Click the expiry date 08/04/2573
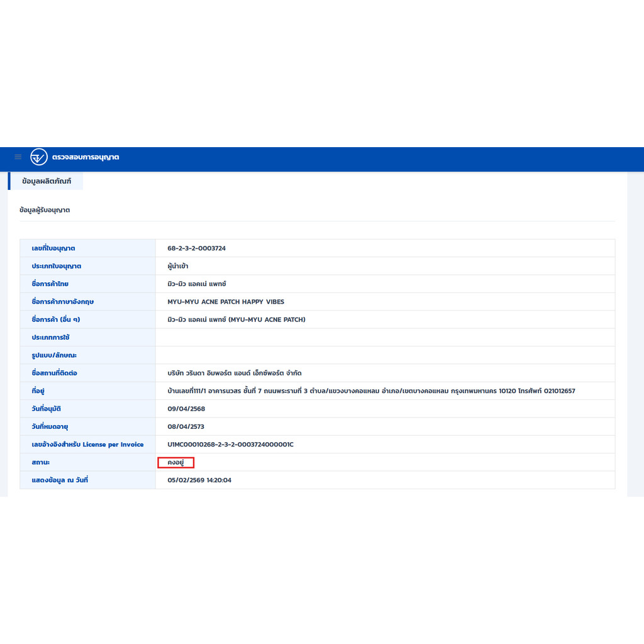The width and height of the screenshot is (644, 644). point(186,427)
